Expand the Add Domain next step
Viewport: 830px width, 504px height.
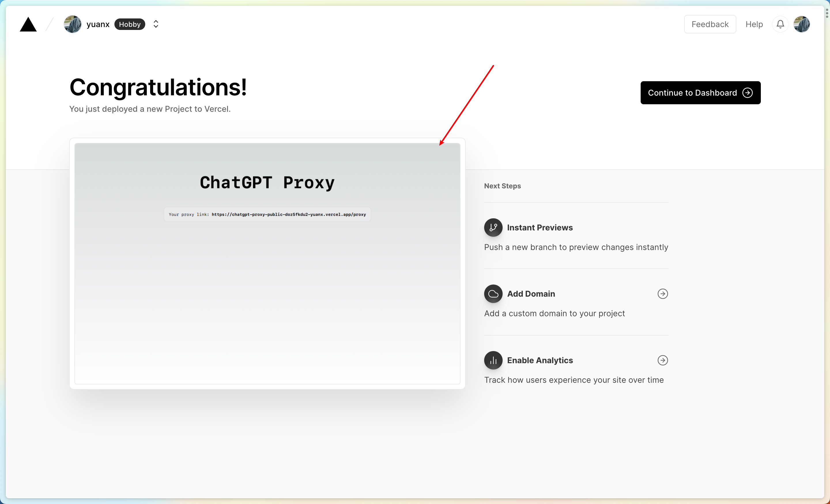[x=663, y=294]
